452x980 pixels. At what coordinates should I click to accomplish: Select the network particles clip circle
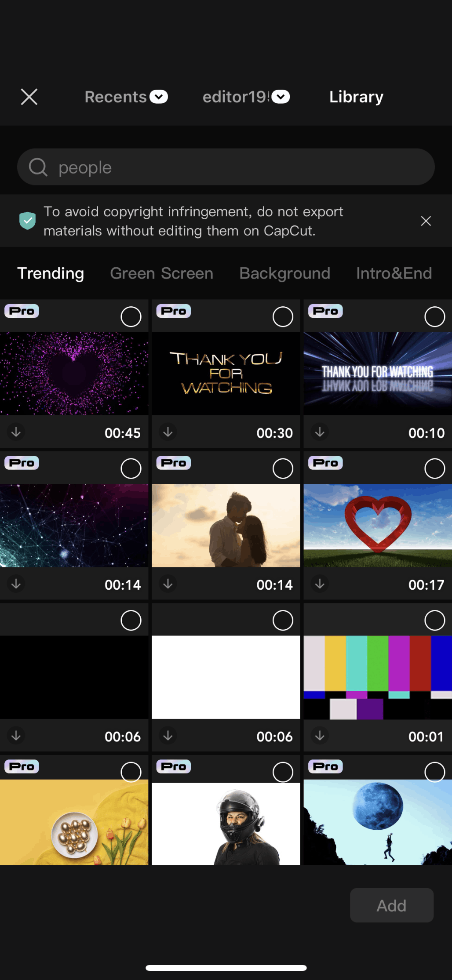(x=131, y=468)
